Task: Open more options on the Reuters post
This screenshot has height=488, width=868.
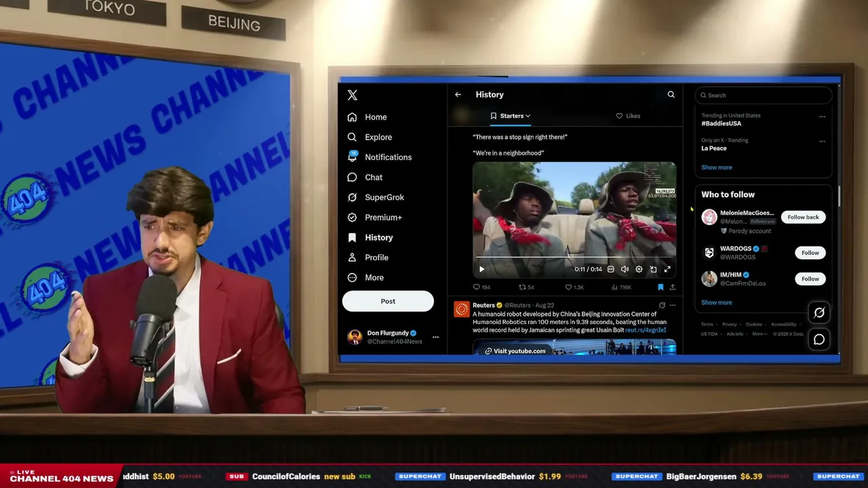Action: point(672,305)
